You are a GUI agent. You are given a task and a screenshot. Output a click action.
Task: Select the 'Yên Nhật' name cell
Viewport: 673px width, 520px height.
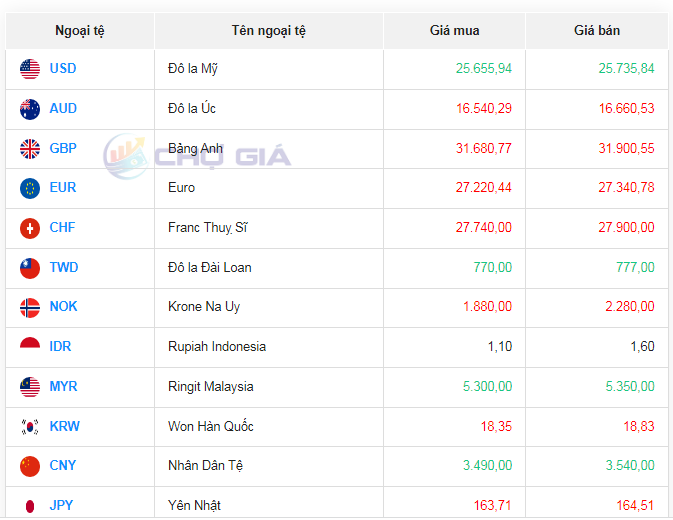point(269,503)
